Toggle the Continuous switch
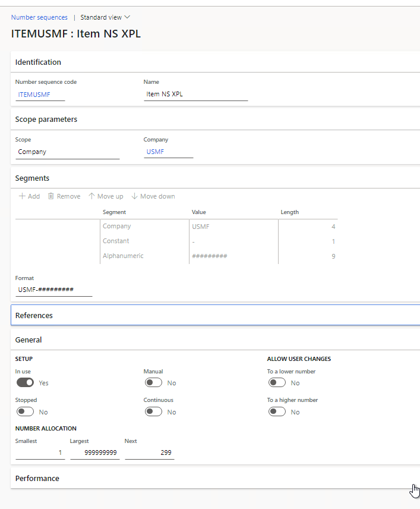 [x=153, y=411]
